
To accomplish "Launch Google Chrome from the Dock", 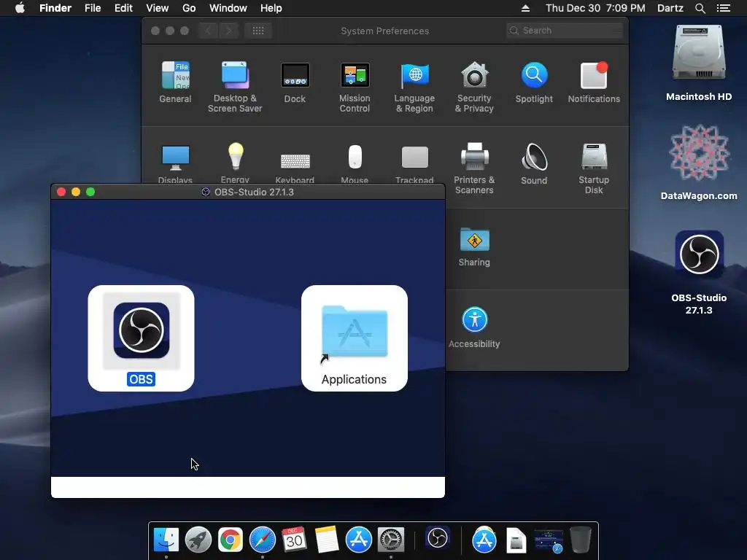I will pyautogui.click(x=230, y=540).
